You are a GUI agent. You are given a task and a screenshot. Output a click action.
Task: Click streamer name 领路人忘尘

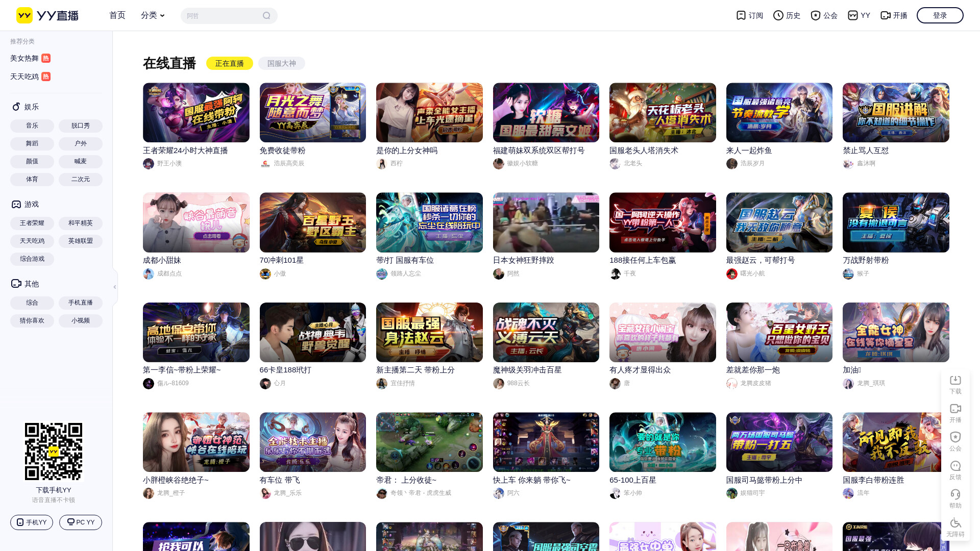click(405, 274)
